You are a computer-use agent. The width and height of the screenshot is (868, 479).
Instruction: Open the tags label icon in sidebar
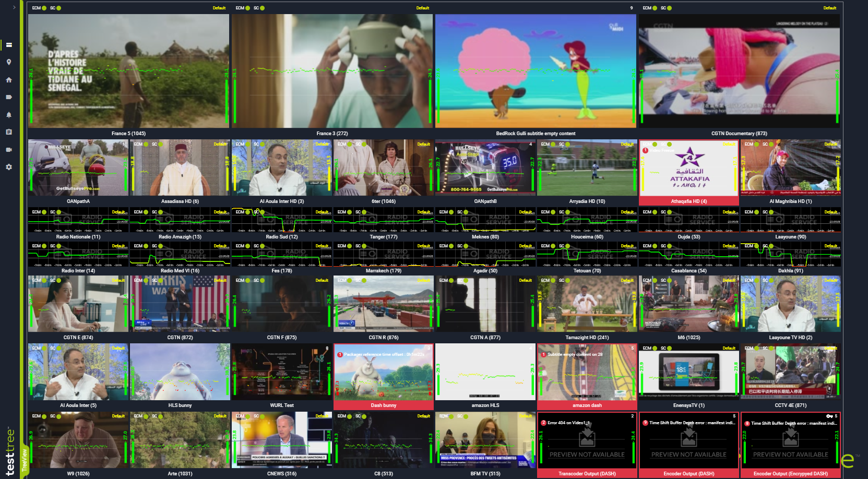[x=9, y=97]
